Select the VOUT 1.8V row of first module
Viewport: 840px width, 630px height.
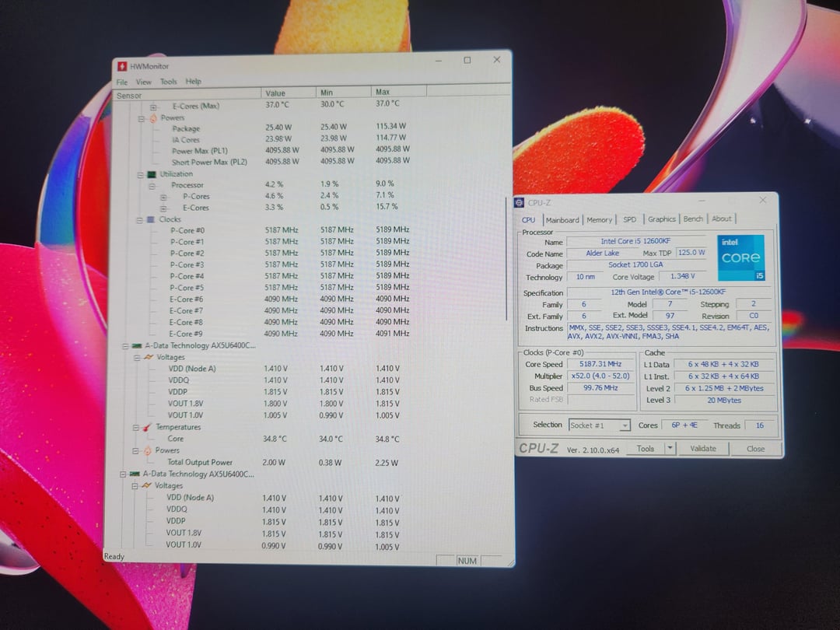[284, 404]
